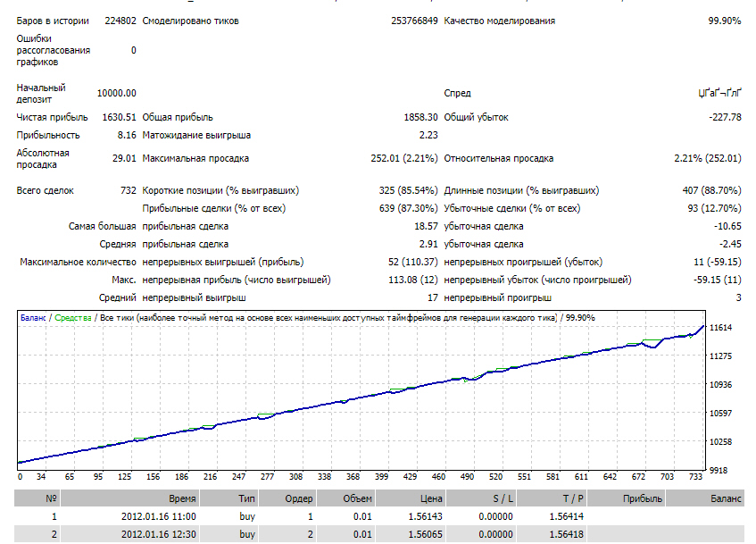Select the maximal drawdown value 252.01 (2.21%)
The width and height of the screenshot is (756, 544).
pos(404,158)
